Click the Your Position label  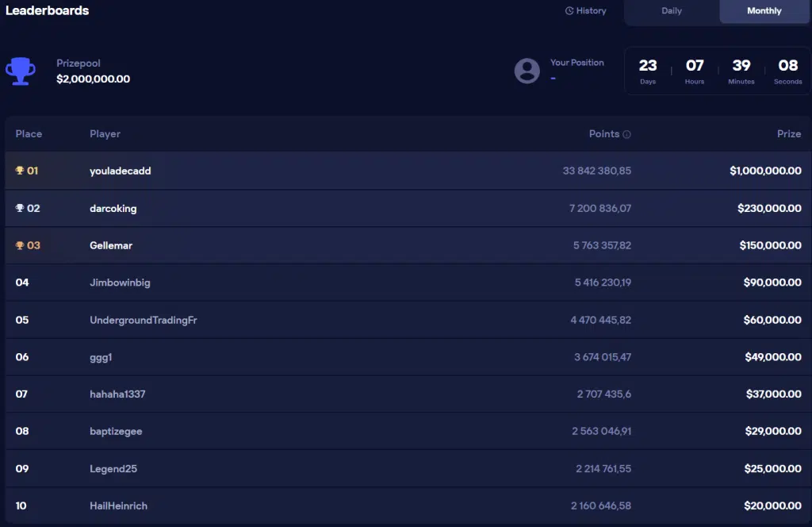(577, 62)
